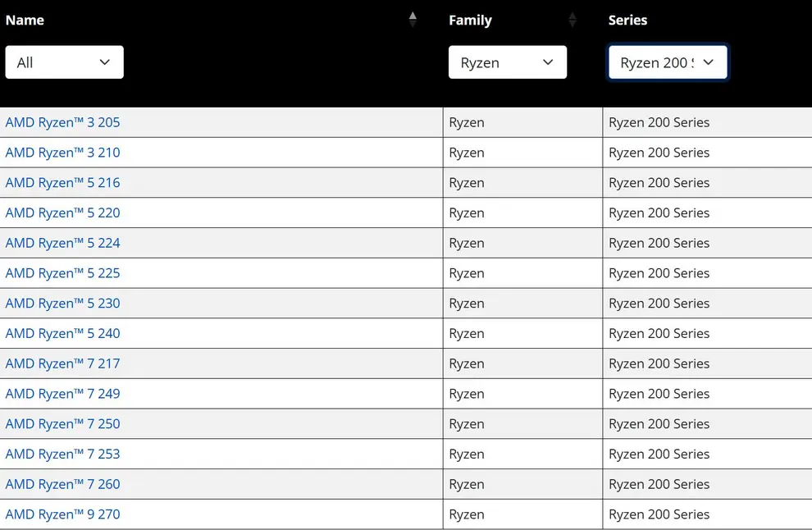The height and width of the screenshot is (530, 812).
Task: Select the Ryzen 200 Series cell in Ryzen 5 240 row
Action: click(x=707, y=333)
